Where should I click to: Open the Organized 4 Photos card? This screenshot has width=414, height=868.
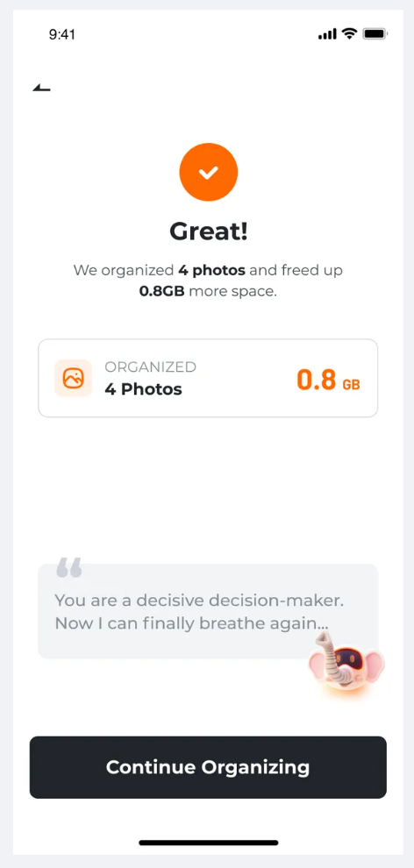click(x=208, y=378)
